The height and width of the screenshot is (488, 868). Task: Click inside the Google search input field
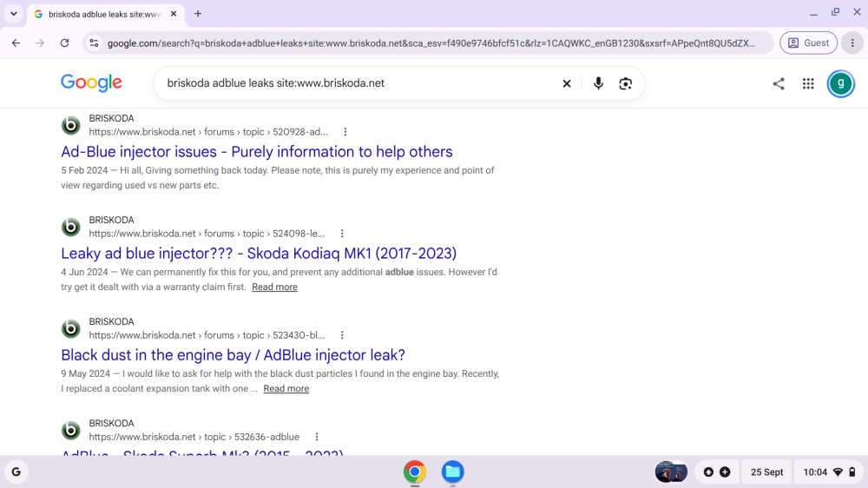point(360,83)
